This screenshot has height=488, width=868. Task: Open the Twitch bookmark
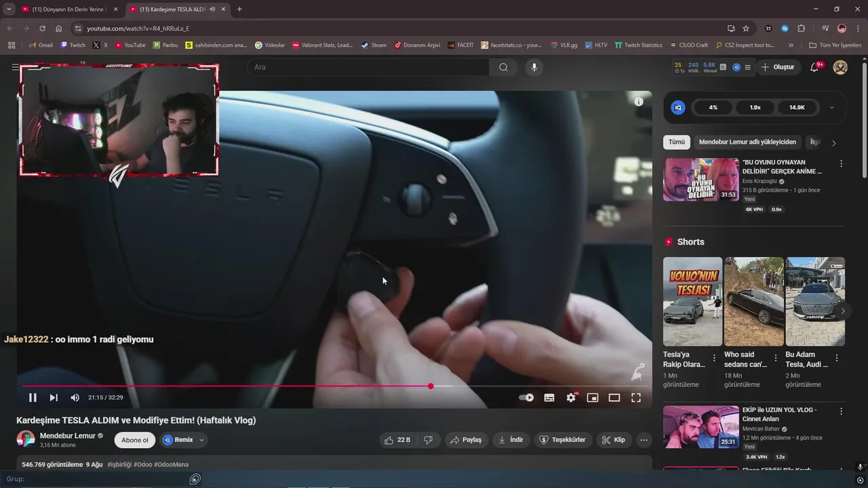pyautogui.click(x=73, y=45)
